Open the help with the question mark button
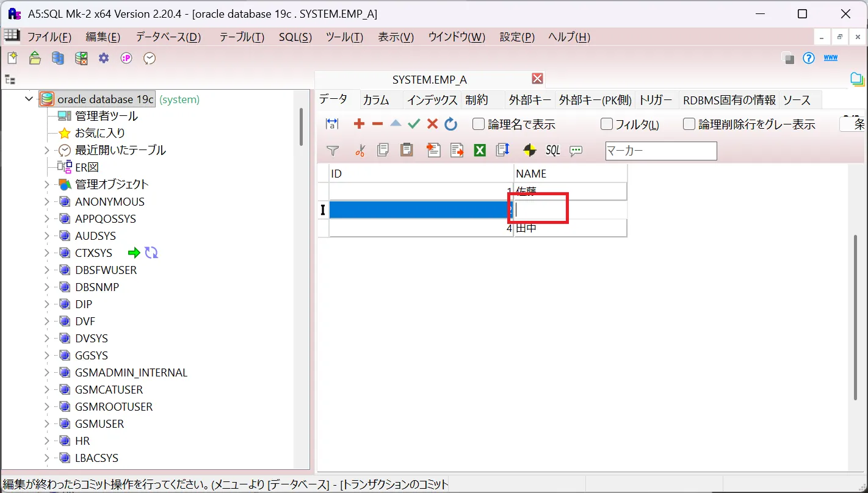868x493 pixels. 808,57
